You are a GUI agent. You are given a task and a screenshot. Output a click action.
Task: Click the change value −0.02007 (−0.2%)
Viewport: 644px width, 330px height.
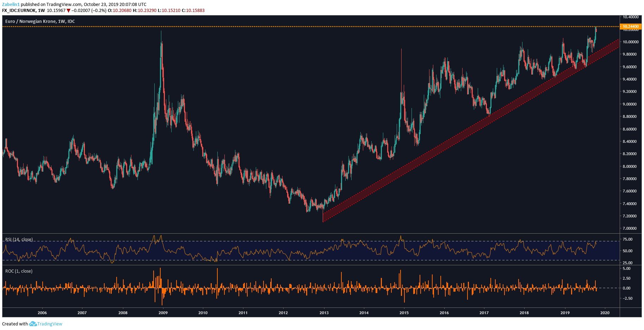coord(89,11)
